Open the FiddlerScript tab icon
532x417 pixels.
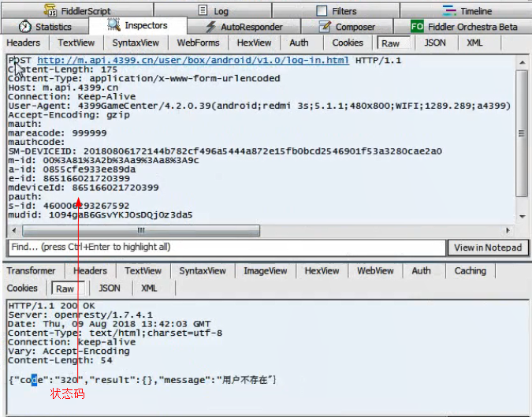coord(50,10)
